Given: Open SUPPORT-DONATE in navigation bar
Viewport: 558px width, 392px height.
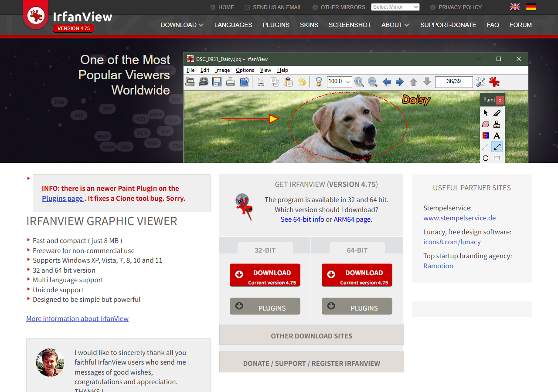Looking at the screenshot, I should tap(448, 25).
